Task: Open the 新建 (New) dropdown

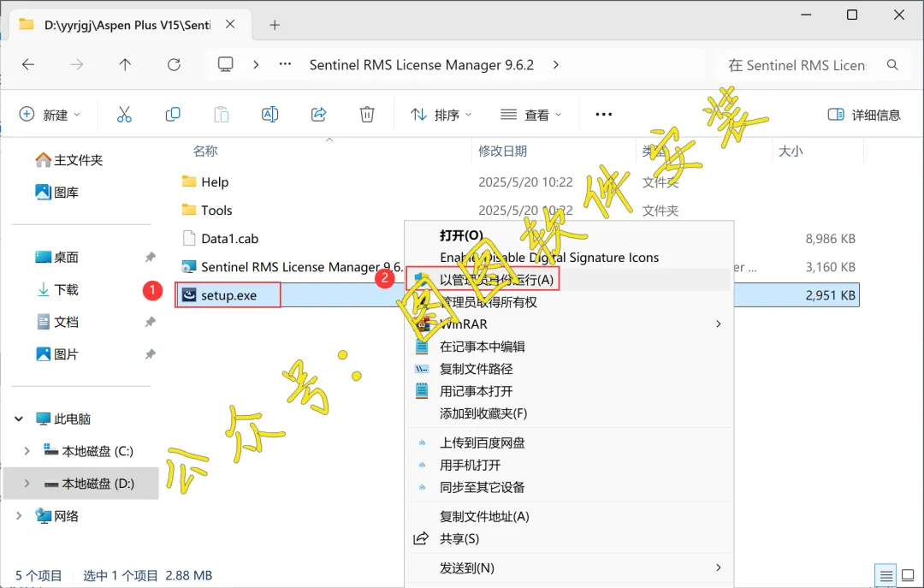Action: (50, 115)
